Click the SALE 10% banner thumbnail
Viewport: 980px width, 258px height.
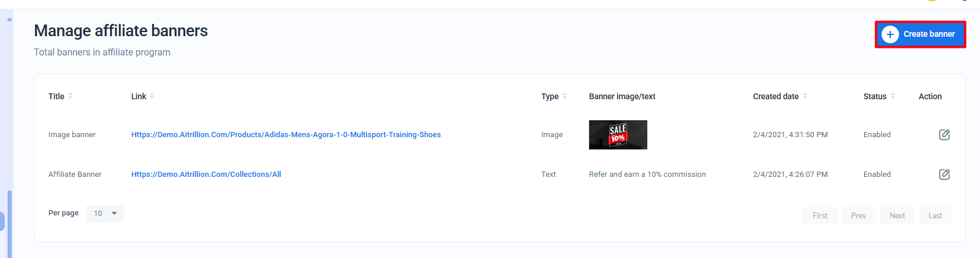(618, 135)
